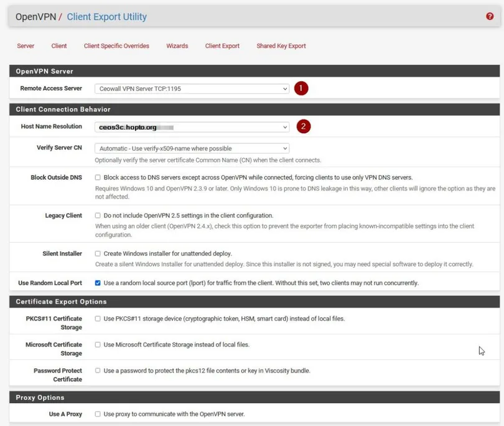
Task: Click the red help question mark icon
Action: [490, 16]
